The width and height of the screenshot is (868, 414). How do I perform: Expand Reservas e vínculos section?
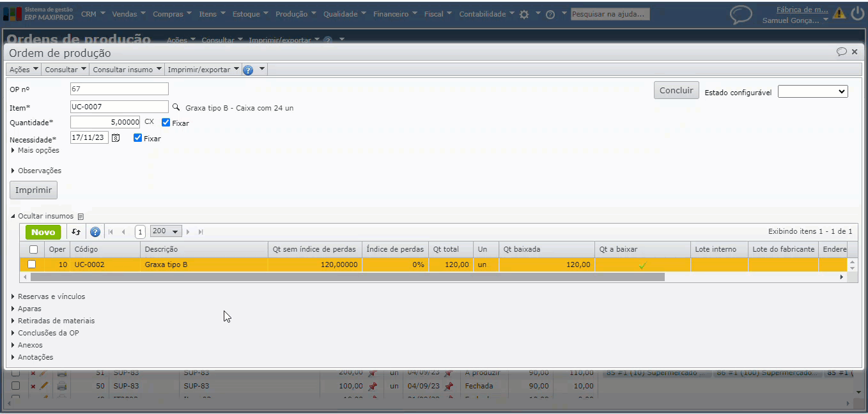[x=48, y=296]
